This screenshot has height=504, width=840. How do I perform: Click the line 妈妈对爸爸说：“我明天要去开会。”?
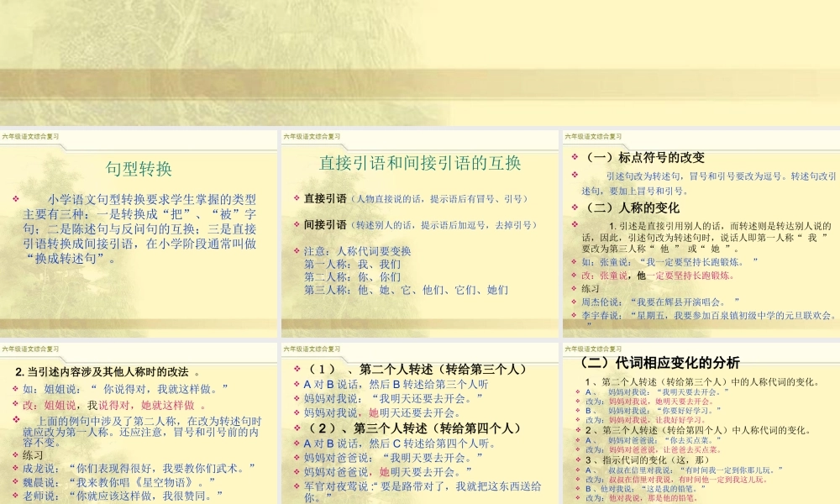click(x=393, y=458)
